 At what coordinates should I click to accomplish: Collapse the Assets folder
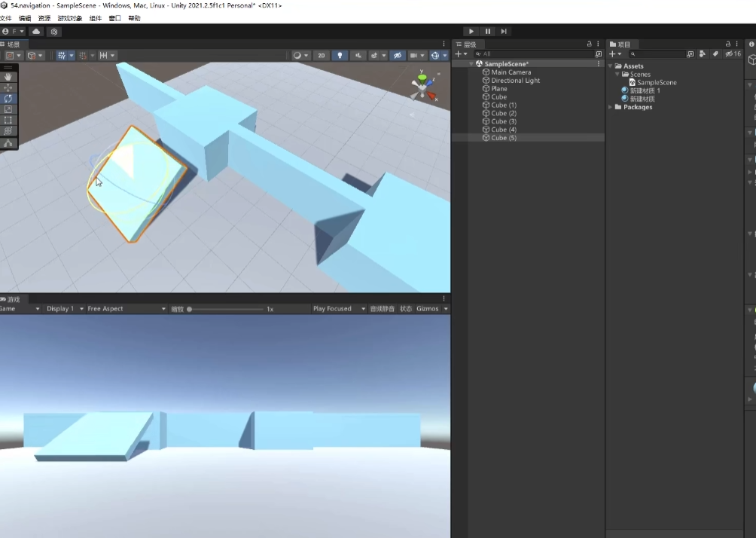[611, 66]
